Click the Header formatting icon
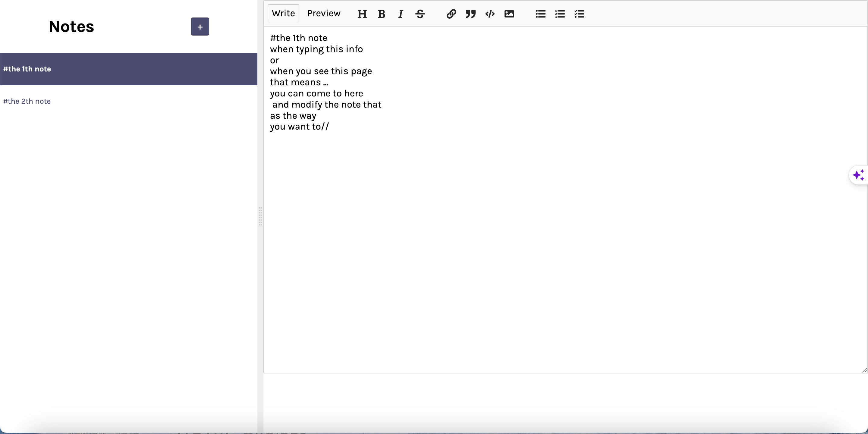This screenshot has width=868, height=434. coord(362,14)
